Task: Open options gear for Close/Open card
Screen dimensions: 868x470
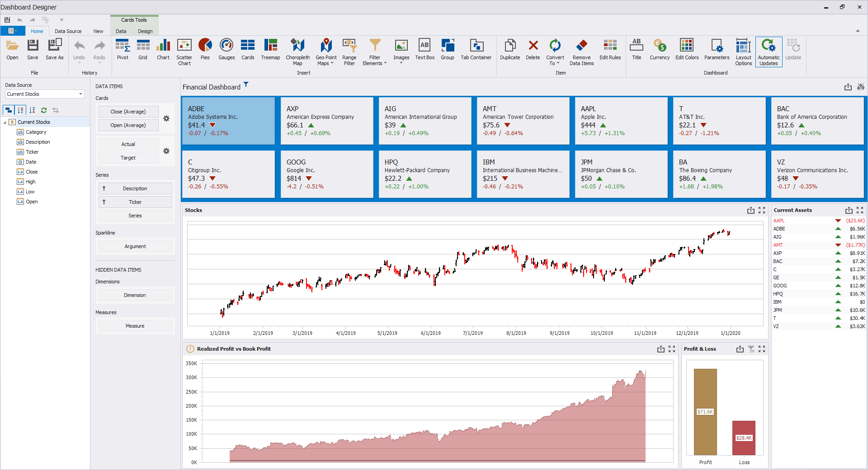Action: coord(166,118)
